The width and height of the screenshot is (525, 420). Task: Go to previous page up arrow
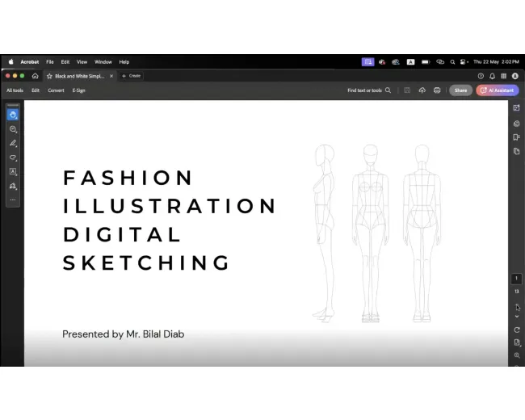(517, 306)
